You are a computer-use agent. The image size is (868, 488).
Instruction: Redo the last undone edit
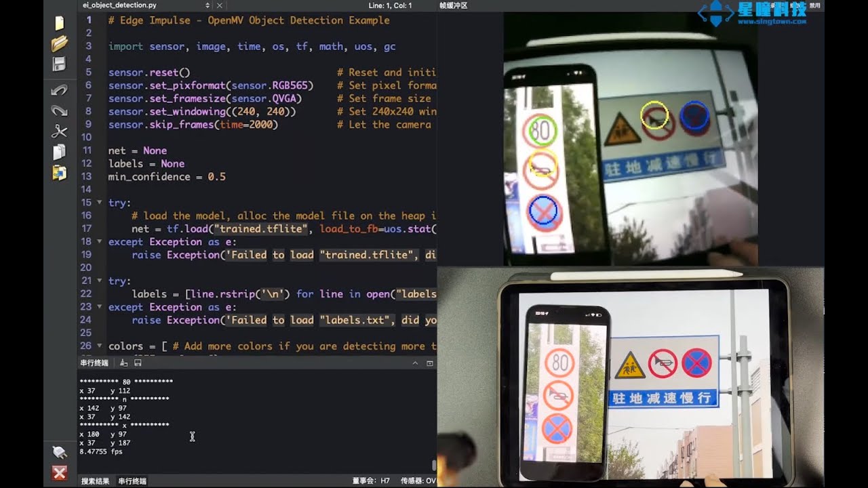point(59,110)
